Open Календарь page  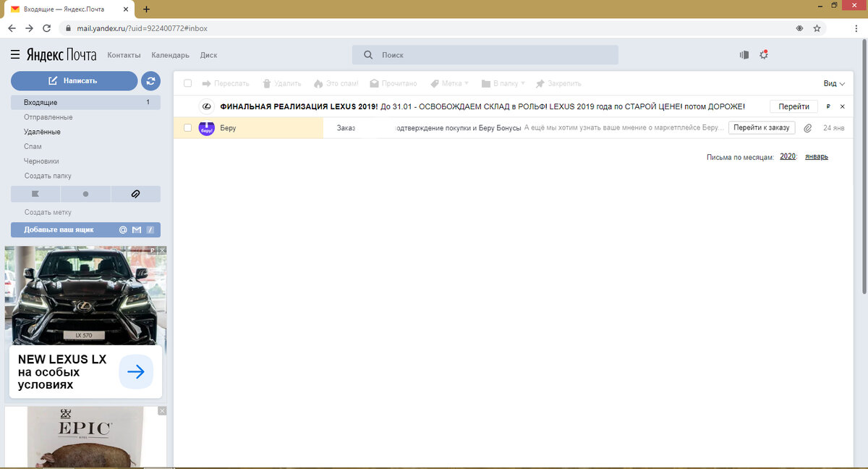point(170,55)
